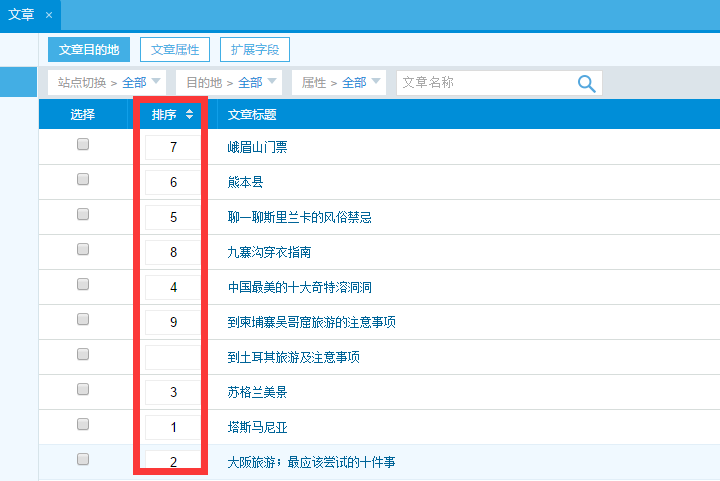Close the 文章 tab

49,15
